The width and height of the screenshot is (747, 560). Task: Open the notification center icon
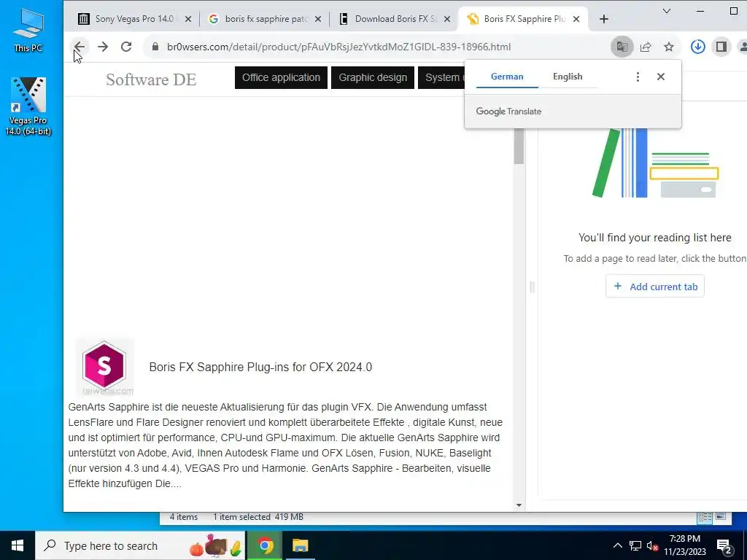tap(724, 546)
